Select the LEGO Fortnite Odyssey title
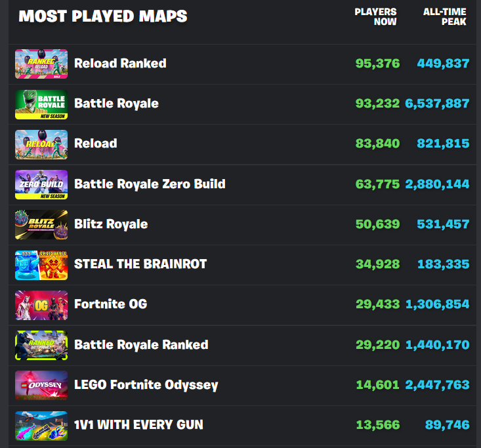 click(x=146, y=385)
